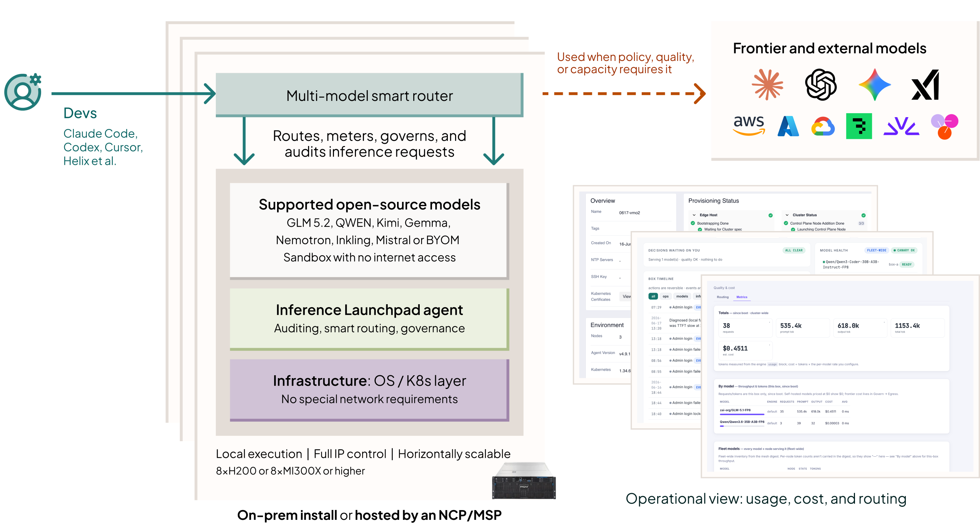Click the 'Qwen/Qwen3.6-35B-A3B-FP8' model name
The width and height of the screenshot is (980, 527).
coord(742,422)
